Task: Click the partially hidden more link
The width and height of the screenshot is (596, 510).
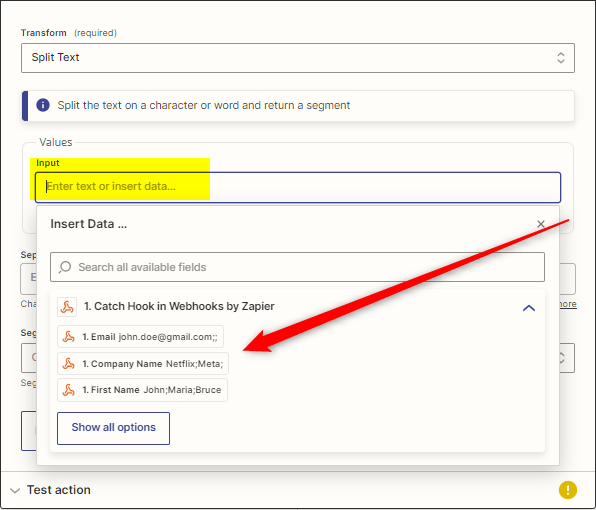Action: click(x=568, y=304)
